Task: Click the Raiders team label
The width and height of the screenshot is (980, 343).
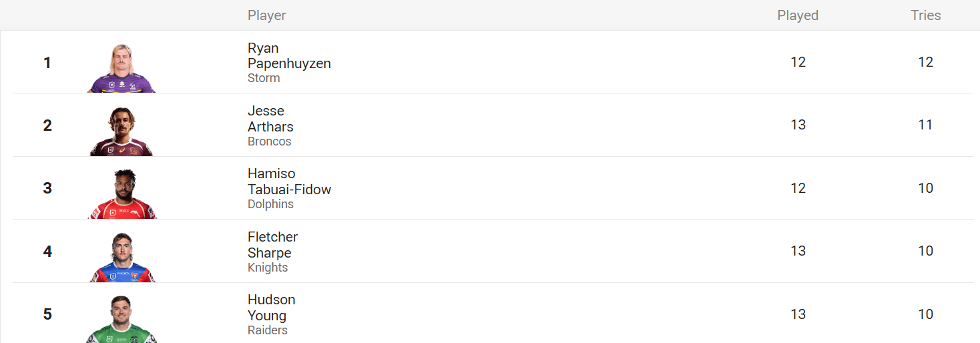Action: point(268,330)
